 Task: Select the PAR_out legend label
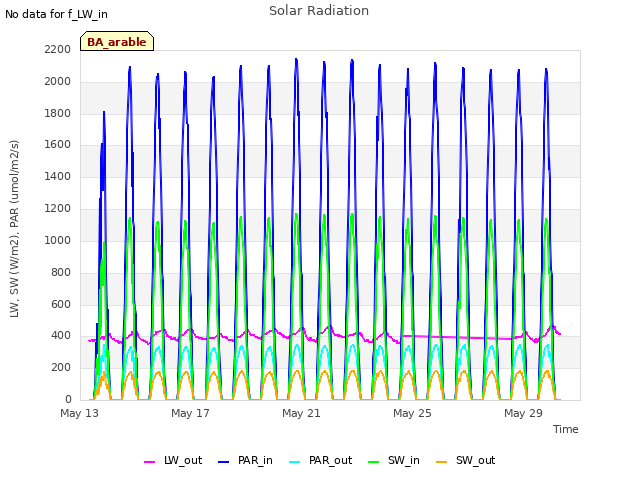click(330, 460)
